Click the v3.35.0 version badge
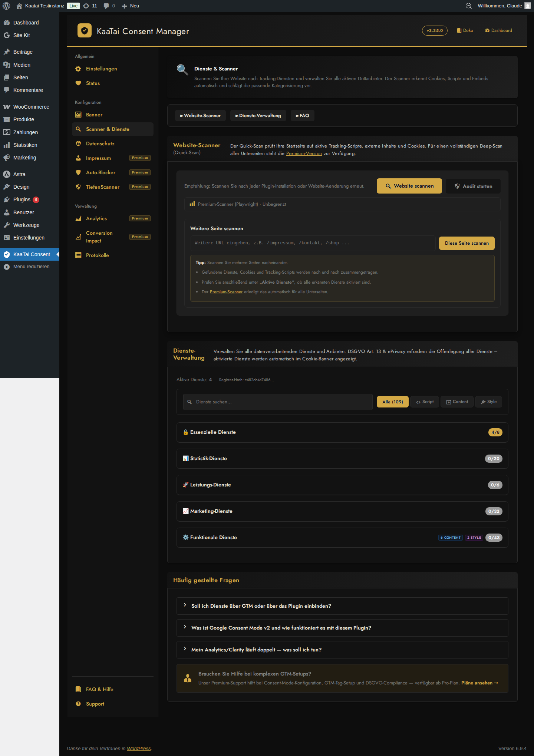 435,30
